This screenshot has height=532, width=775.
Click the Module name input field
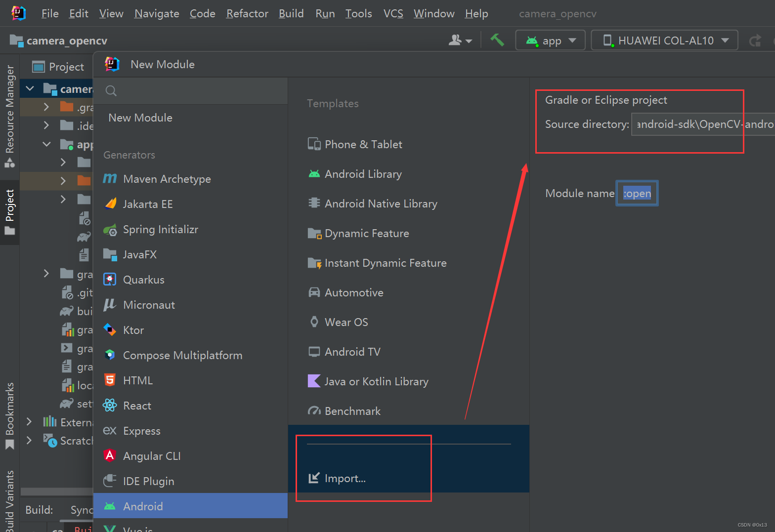637,193
